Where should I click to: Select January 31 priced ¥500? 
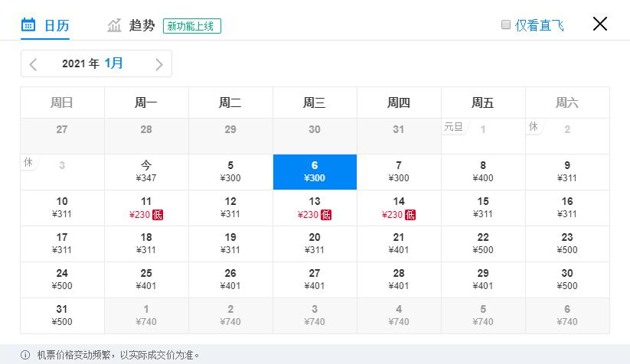pos(62,315)
